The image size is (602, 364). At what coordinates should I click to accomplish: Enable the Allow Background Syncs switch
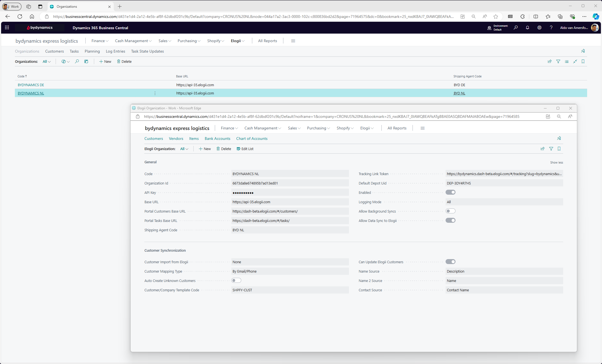(x=450, y=211)
